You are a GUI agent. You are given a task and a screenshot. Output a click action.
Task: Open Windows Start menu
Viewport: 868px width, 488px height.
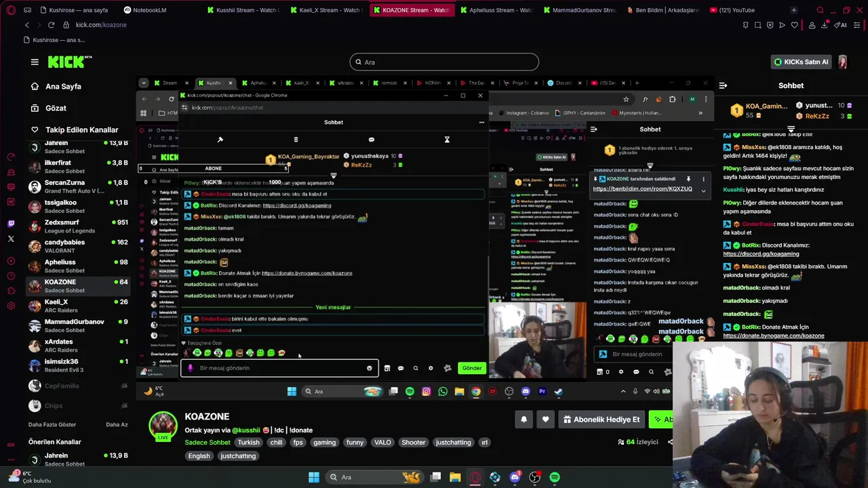[314, 477]
